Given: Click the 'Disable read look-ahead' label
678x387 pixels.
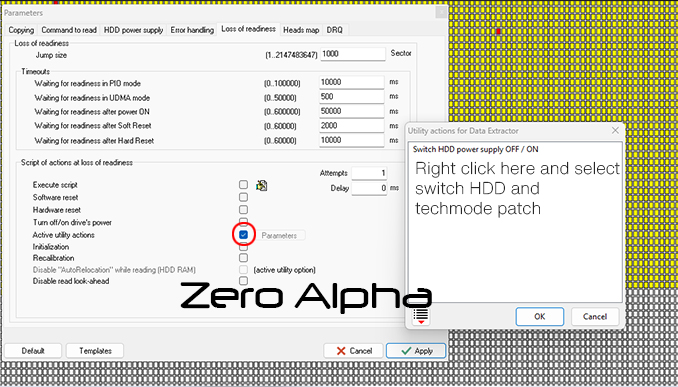Looking at the screenshot, I should tap(71, 281).
